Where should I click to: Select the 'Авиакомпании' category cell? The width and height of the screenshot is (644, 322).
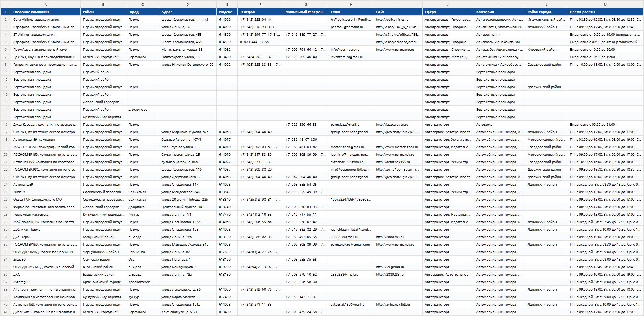[499, 35]
